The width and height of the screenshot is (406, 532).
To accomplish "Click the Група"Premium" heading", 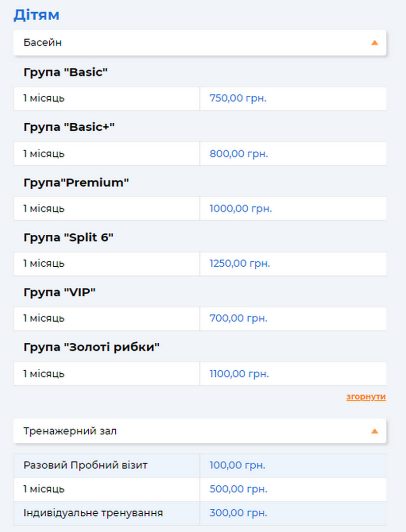I will tap(76, 183).
